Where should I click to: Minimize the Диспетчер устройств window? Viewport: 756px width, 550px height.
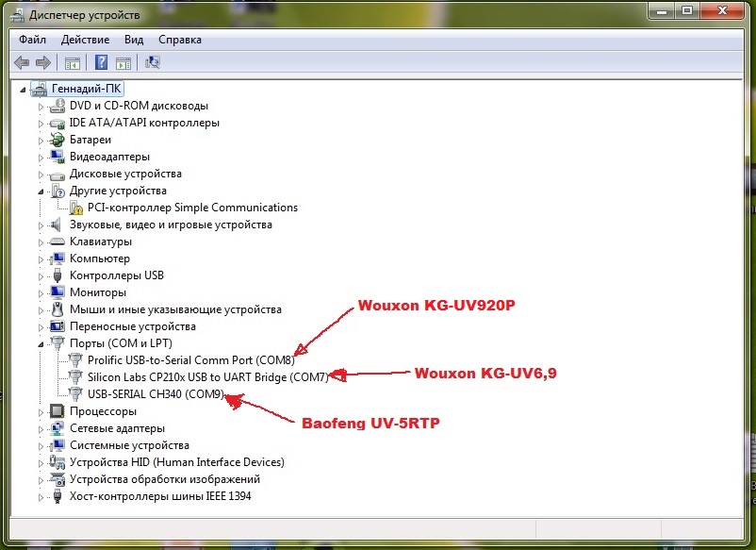point(662,11)
